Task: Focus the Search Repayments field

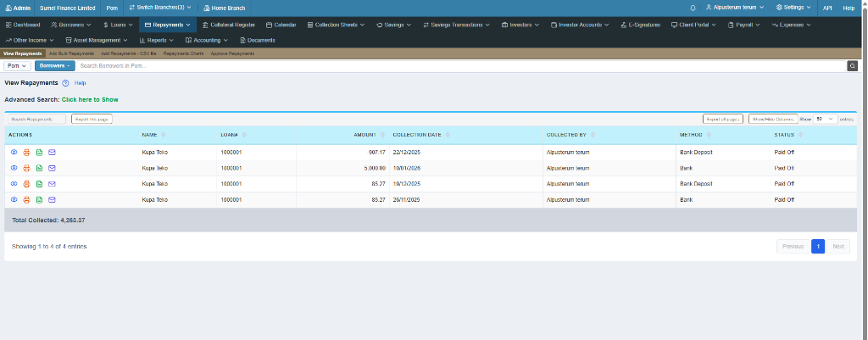Action: [x=36, y=119]
